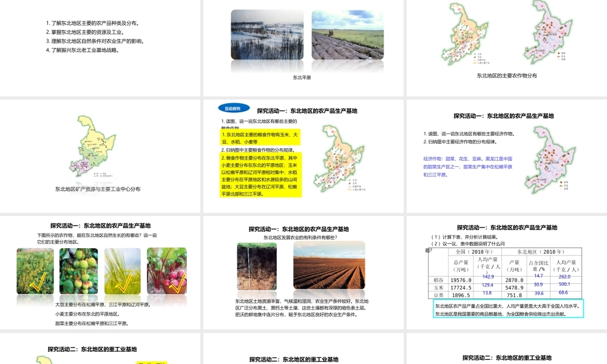The width and height of the screenshot is (607, 364).
Task: Click caption '东北地区的主要农作物分布'
Action: pyautogui.click(x=507, y=76)
